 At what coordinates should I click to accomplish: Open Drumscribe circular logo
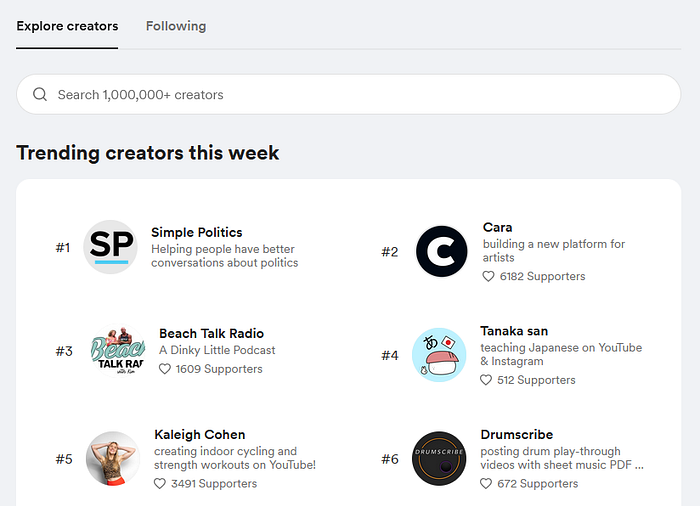(439, 459)
